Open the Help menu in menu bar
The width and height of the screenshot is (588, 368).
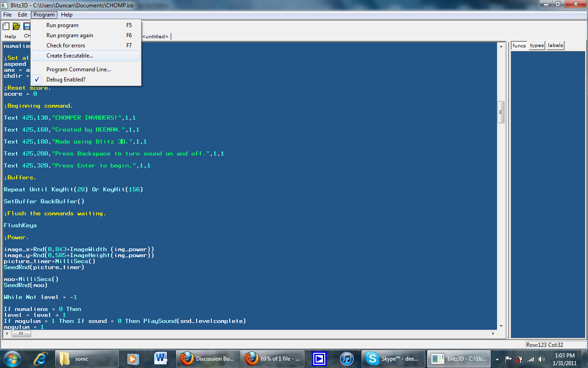tap(67, 15)
